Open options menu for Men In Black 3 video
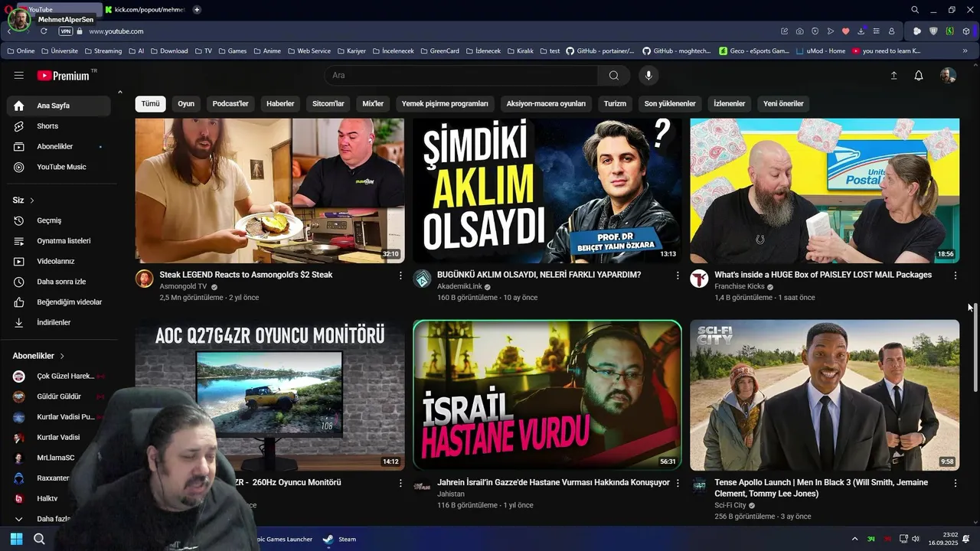The height and width of the screenshot is (551, 980). [x=955, y=484]
